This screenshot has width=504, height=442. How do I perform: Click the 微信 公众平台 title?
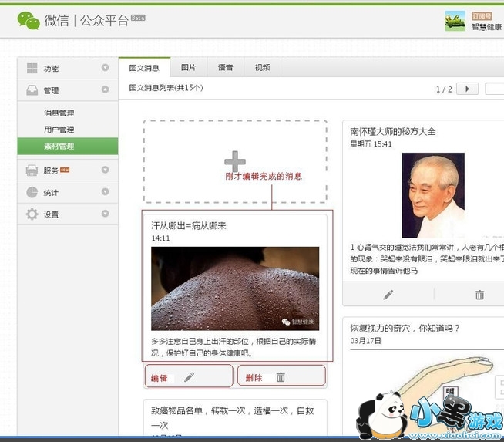click(86, 21)
